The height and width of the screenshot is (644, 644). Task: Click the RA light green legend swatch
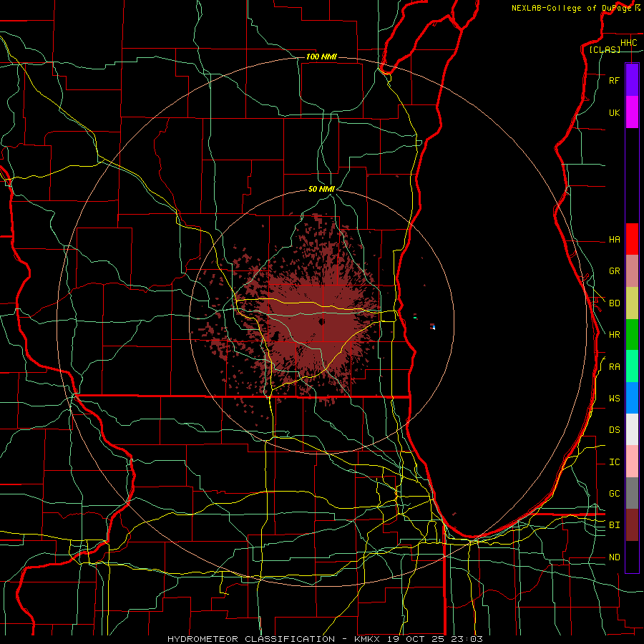(632, 366)
